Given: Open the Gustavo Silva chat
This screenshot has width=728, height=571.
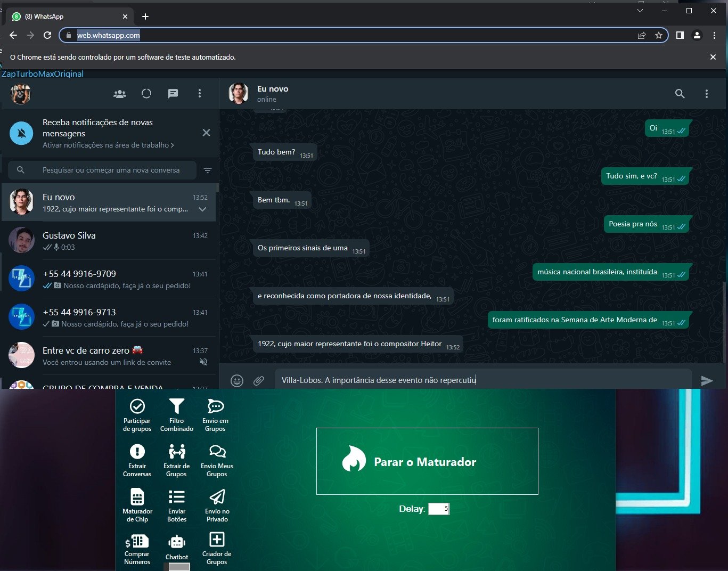Looking at the screenshot, I should click(109, 241).
